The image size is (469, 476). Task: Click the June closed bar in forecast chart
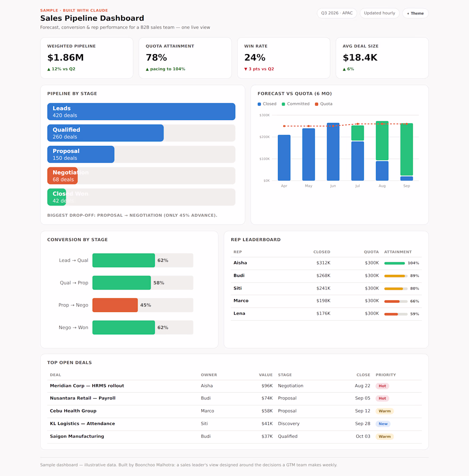coord(333,152)
